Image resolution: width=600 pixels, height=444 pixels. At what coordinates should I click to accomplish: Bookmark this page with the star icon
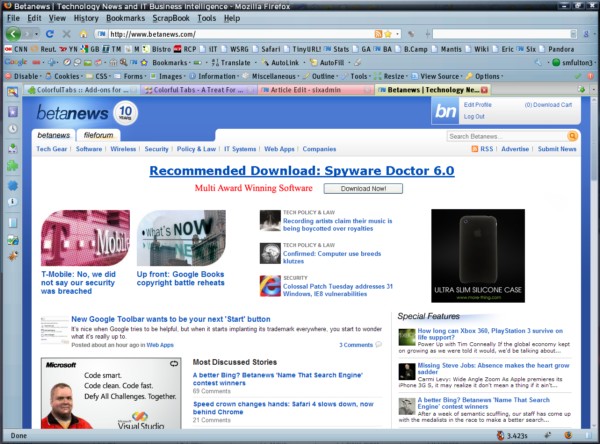tap(388, 34)
